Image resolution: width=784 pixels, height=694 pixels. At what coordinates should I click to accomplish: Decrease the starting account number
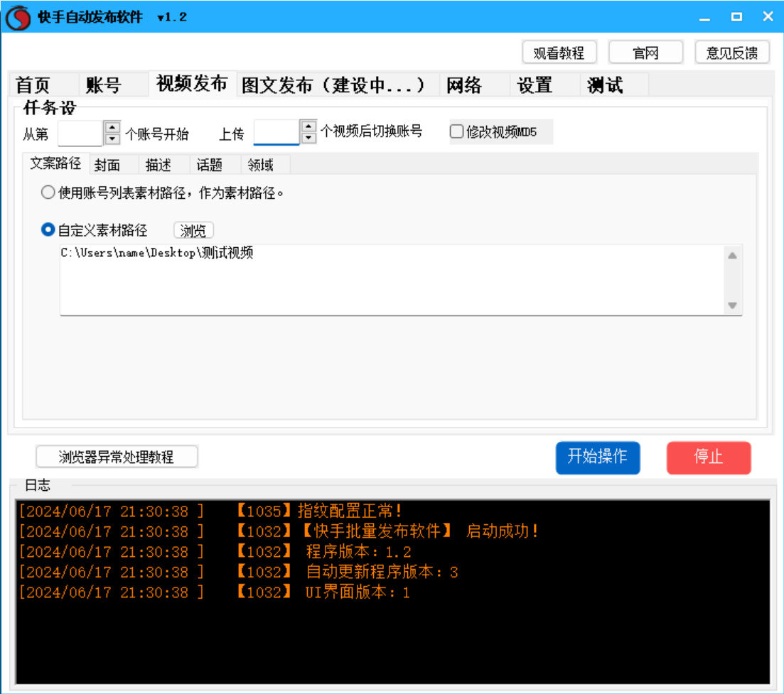[x=112, y=139]
